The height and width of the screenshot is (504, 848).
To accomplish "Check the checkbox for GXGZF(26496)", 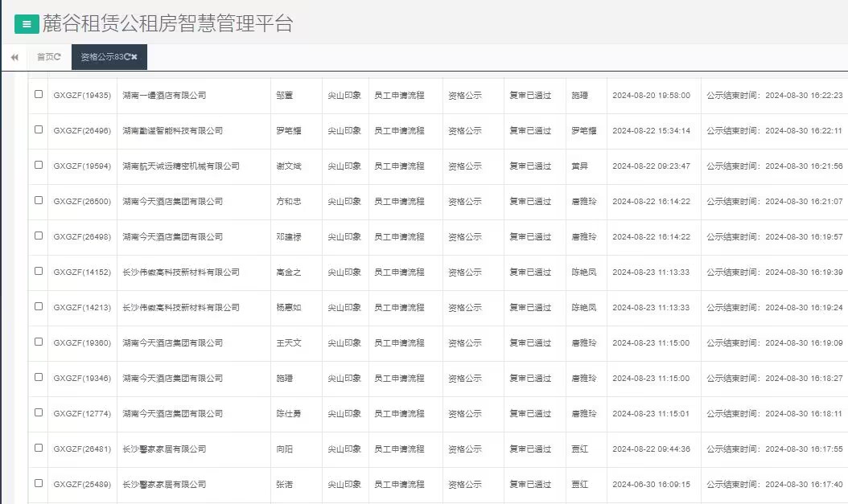I will (38, 130).
